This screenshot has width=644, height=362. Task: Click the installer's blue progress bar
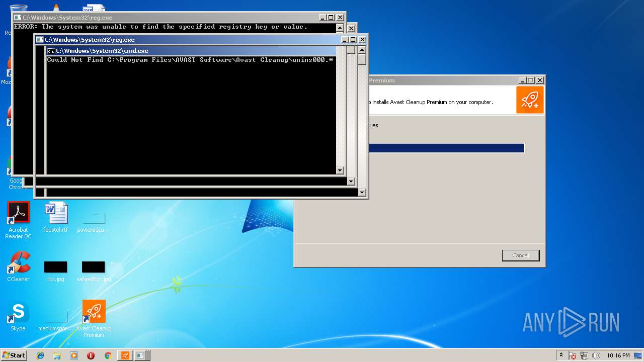point(446,148)
